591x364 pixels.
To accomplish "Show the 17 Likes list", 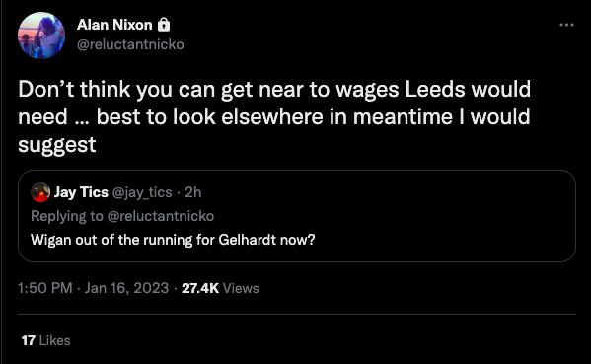I will [x=46, y=340].
